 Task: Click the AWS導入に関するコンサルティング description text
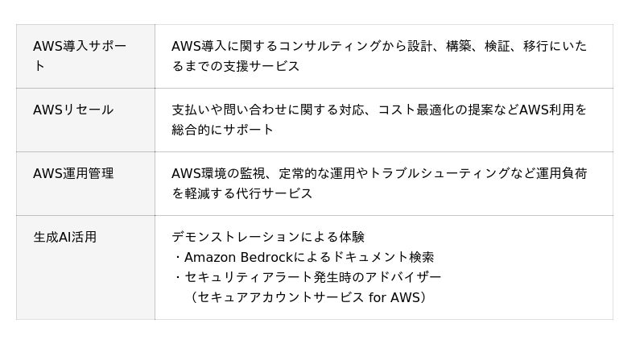[x=379, y=46]
